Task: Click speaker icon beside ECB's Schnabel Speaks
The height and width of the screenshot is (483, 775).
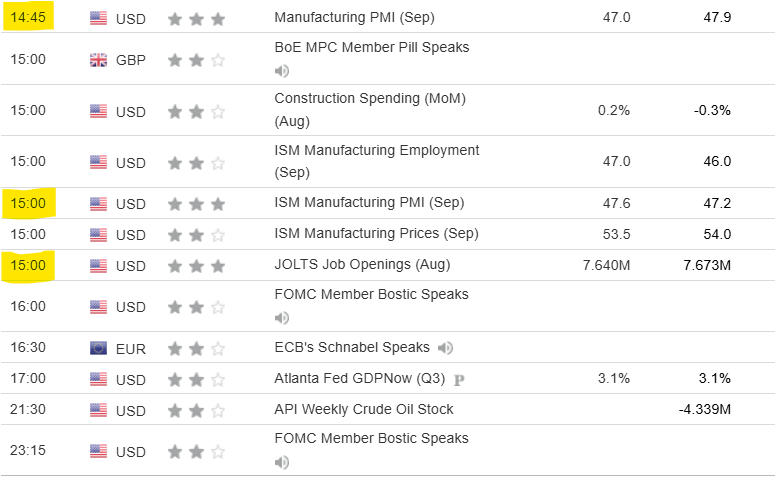Action: 445,348
